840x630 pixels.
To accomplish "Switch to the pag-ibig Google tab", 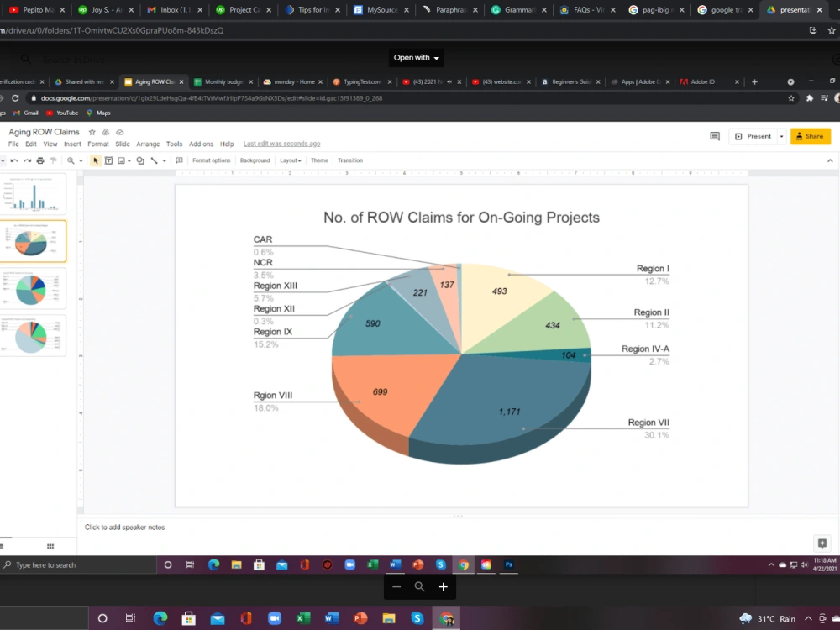I will click(656, 9).
